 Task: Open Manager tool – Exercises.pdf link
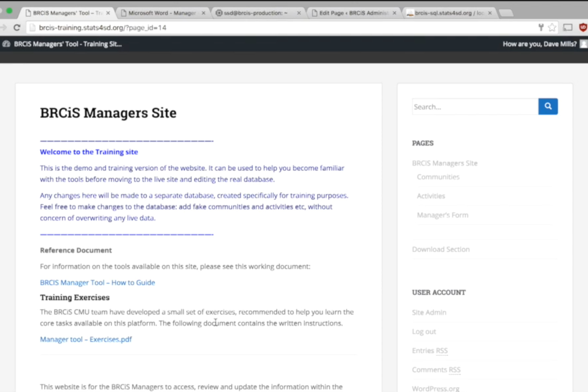point(86,339)
